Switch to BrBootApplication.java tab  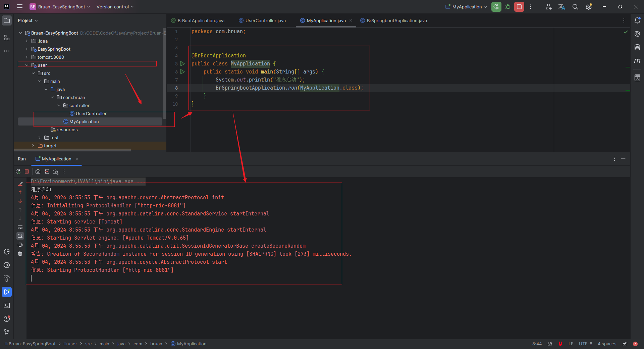[198, 20]
